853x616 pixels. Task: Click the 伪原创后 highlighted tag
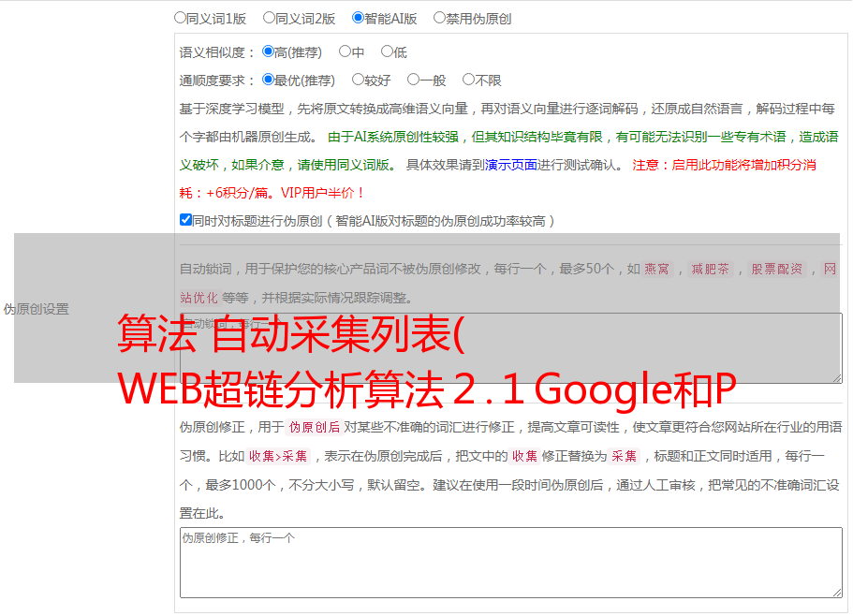[315, 427]
